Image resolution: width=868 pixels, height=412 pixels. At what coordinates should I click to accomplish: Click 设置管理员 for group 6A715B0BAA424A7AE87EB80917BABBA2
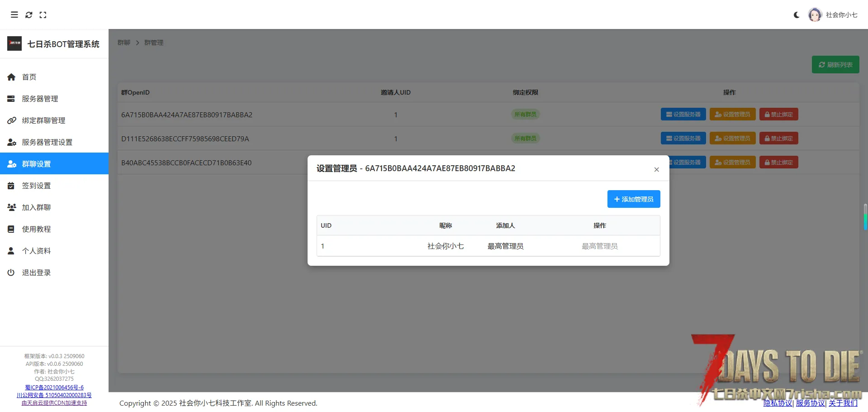click(732, 114)
